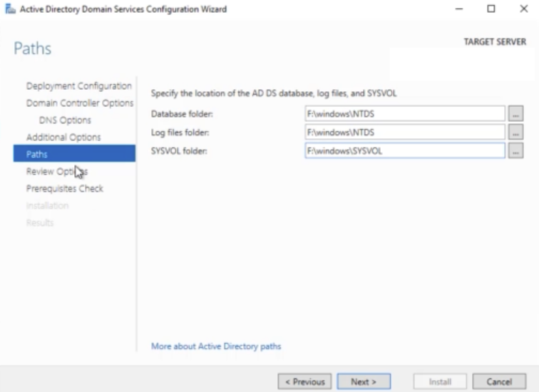Viewport: 539px width, 392px height.
Task: Click the 'TARGET SERVER' heading text
Action: click(x=495, y=42)
